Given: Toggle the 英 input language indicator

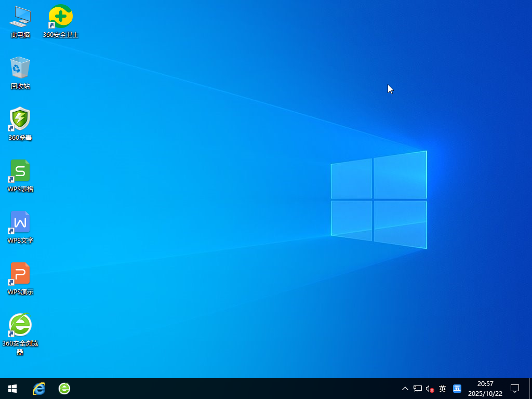Looking at the screenshot, I should pyautogui.click(x=443, y=389).
